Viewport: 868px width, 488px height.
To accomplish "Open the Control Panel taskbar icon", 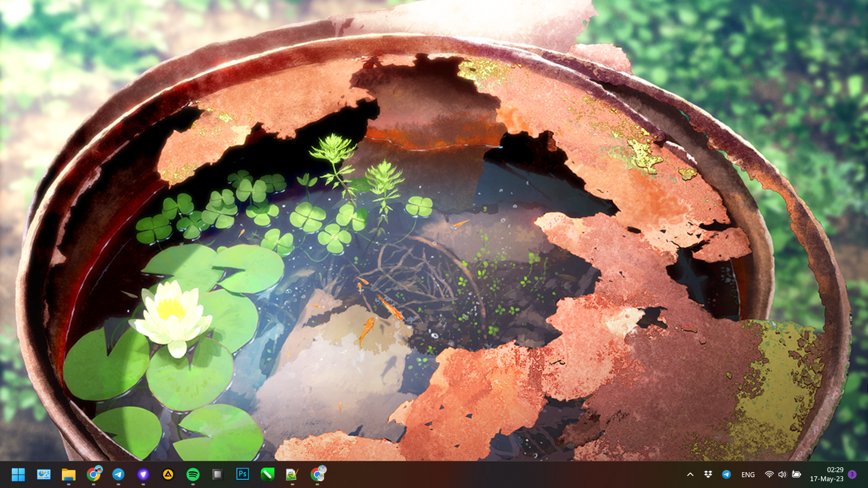I will [44, 474].
